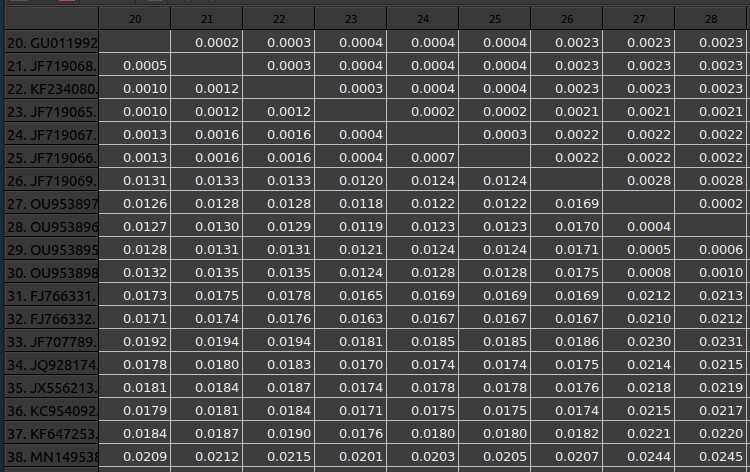The height and width of the screenshot is (472, 750).
Task: Click row header 22. KF234080
Action: click(x=52, y=88)
